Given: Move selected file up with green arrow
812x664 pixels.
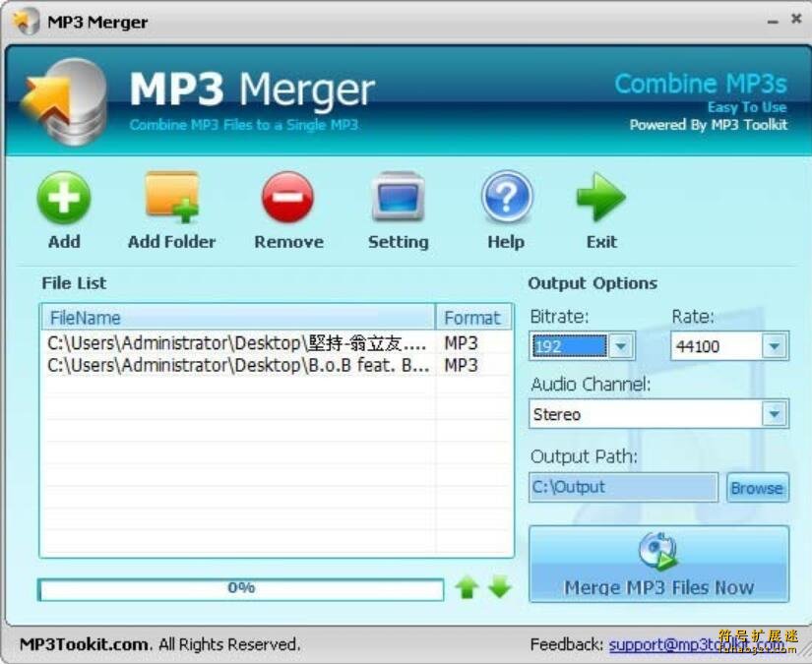Looking at the screenshot, I should 468,588.
